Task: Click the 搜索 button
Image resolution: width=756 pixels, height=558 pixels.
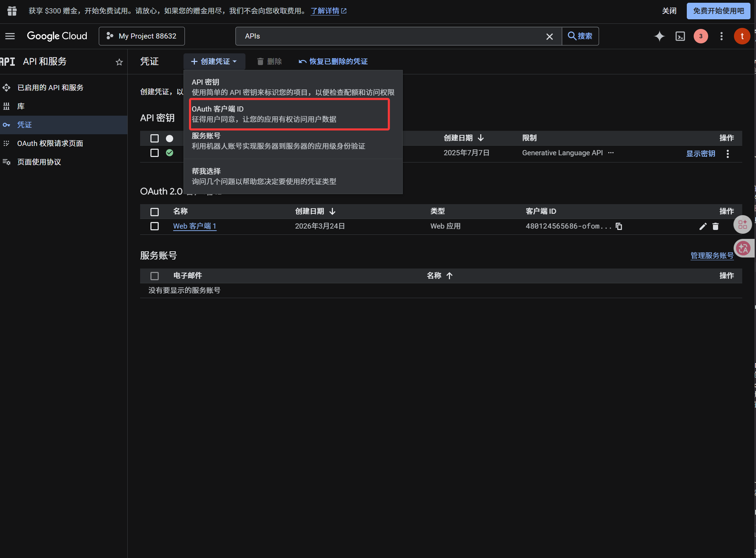Action: coord(580,36)
